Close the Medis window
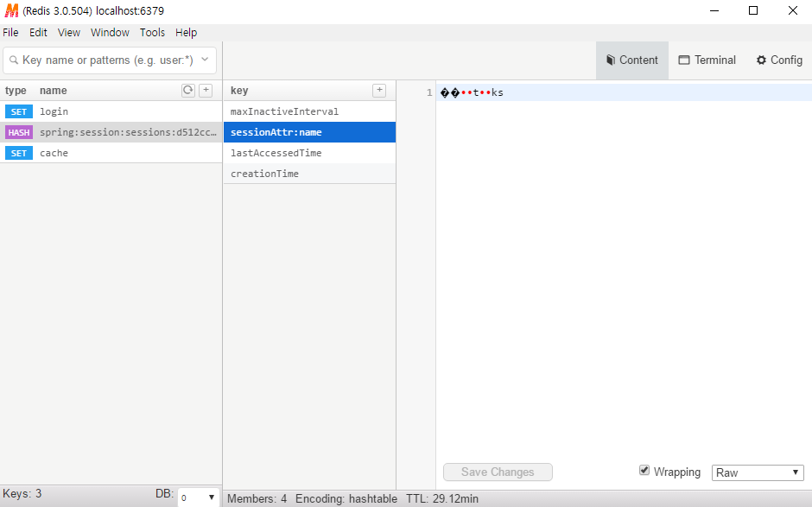 [793, 10]
